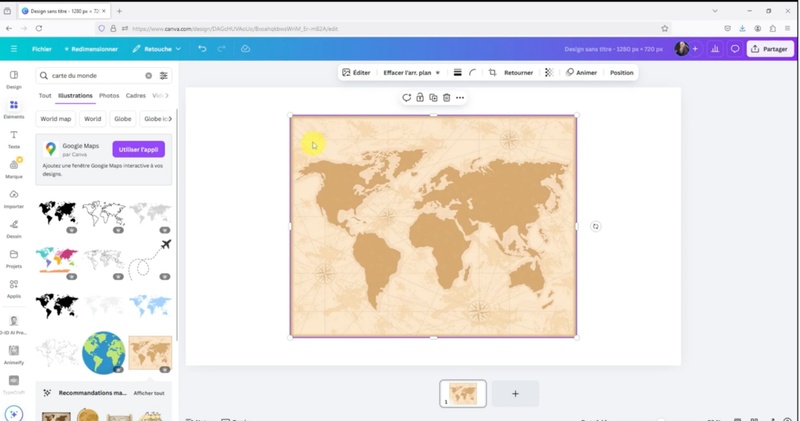
Task: Redo the last undone action
Action: coord(221,49)
